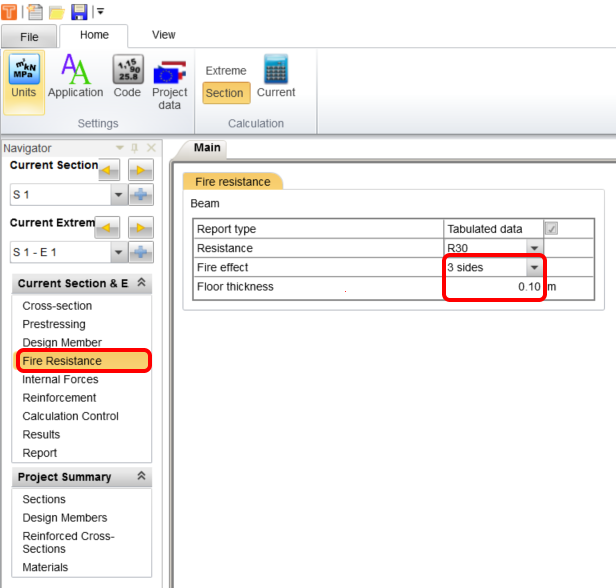Toggle the Section calculation button
Viewport: 616px width, 588px height.
click(x=225, y=93)
